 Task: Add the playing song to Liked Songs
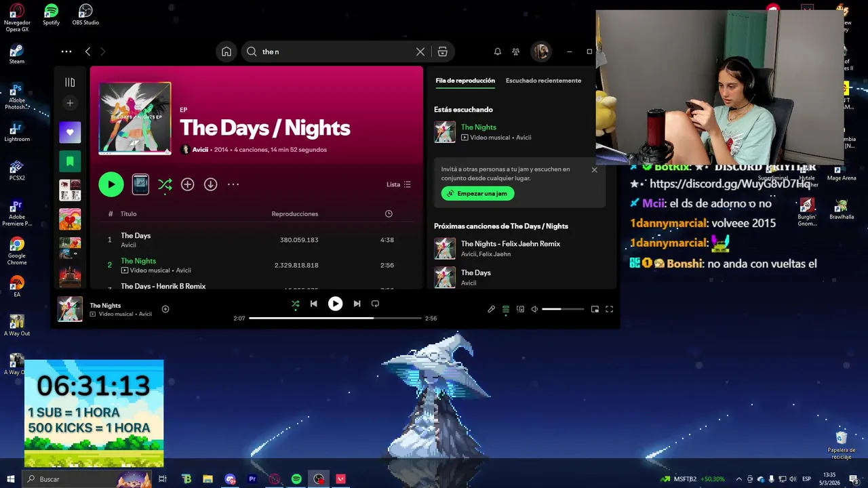(x=165, y=309)
